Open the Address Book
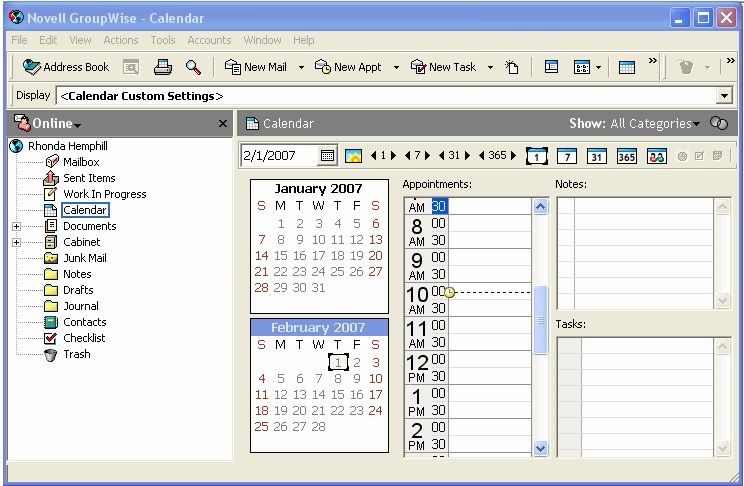The image size is (744, 486). (x=66, y=67)
